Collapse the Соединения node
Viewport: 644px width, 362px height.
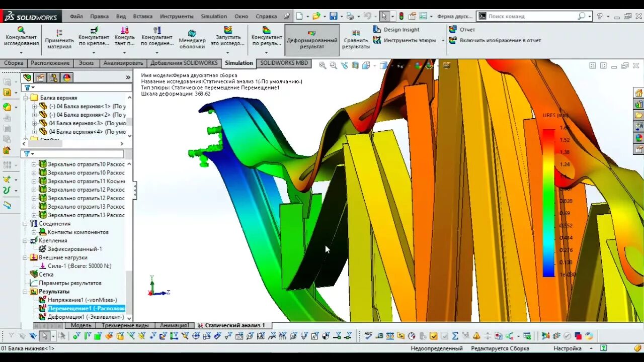click(25, 224)
